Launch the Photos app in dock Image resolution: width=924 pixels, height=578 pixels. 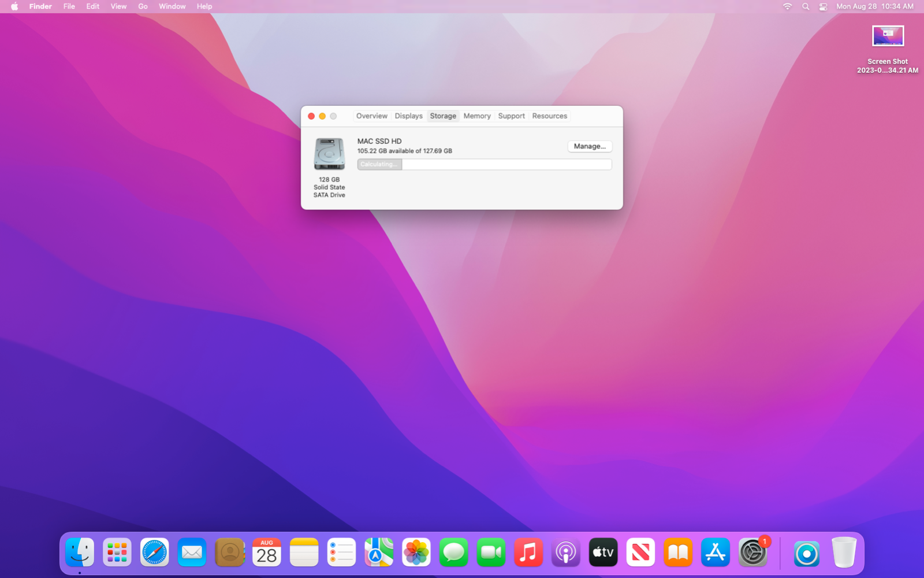tap(416, 553)
